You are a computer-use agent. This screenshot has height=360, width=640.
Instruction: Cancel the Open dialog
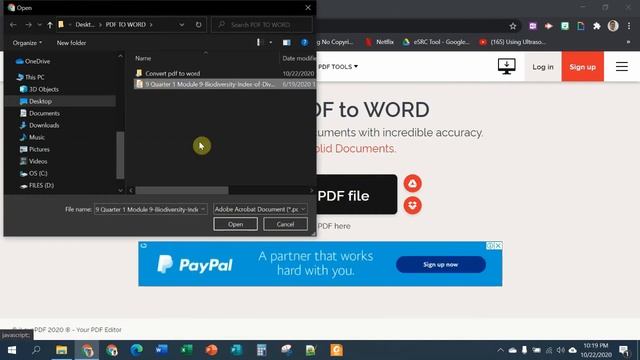[x=285, y=224]
